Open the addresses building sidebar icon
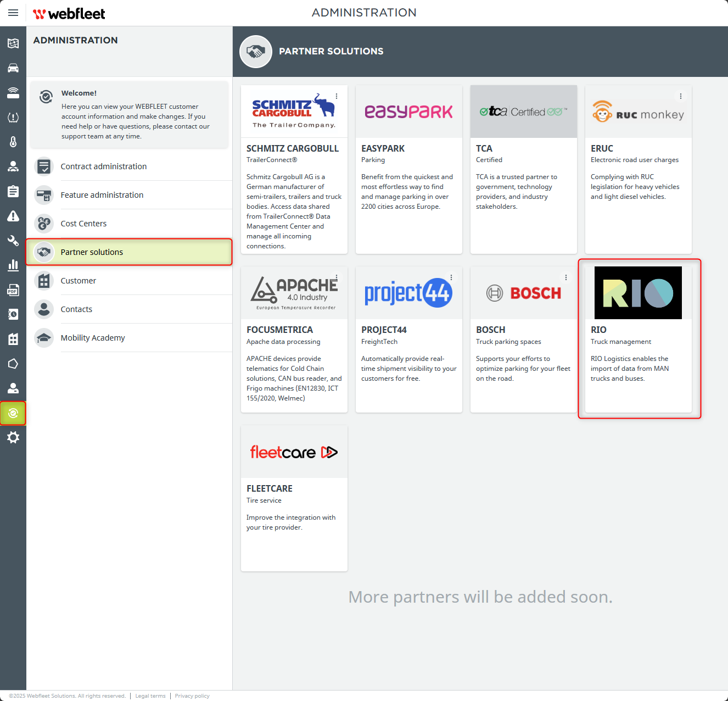728x701 pixels. (13, 339)
